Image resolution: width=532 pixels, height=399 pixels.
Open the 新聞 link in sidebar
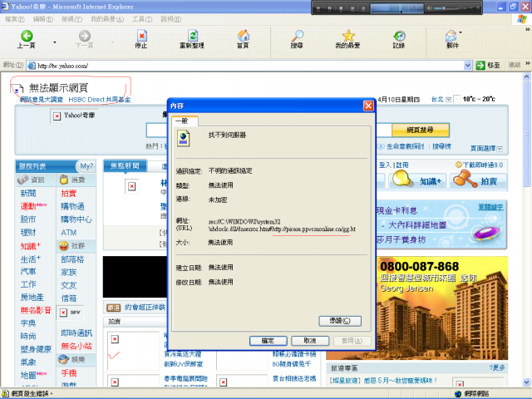28,194
